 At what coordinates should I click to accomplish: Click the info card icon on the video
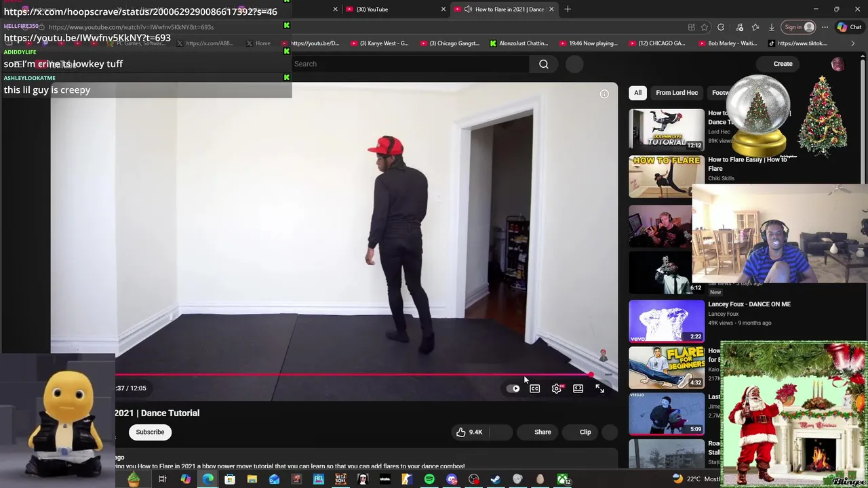[x=604, y=94]
